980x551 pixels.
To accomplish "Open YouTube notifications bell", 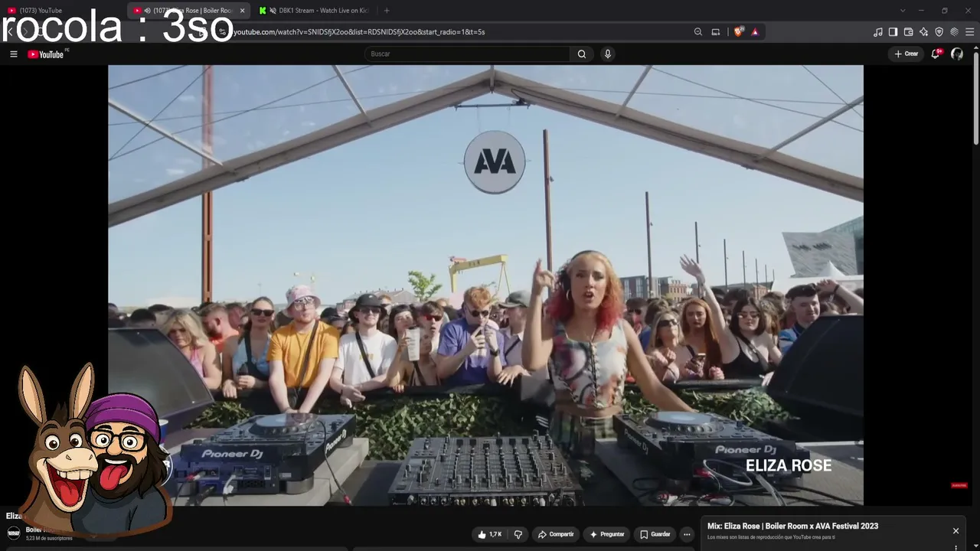I will pyautogui.click(x=936, y=54).
